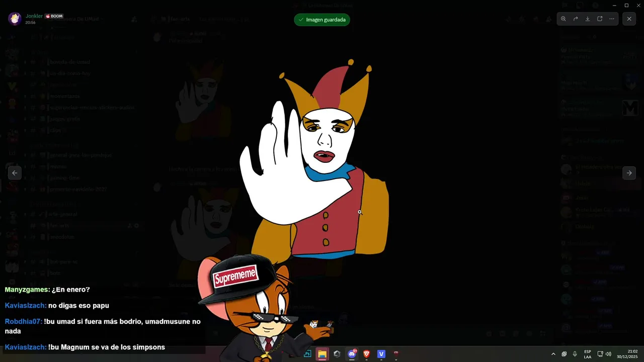Click chat message 'Manyzgames: ¿En enero?'

coord(47,290)
